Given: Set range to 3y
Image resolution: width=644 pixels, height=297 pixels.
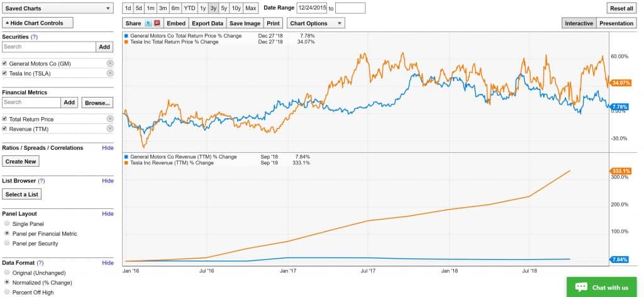Looking at the screenshot, I should click(x=214, y=8).
